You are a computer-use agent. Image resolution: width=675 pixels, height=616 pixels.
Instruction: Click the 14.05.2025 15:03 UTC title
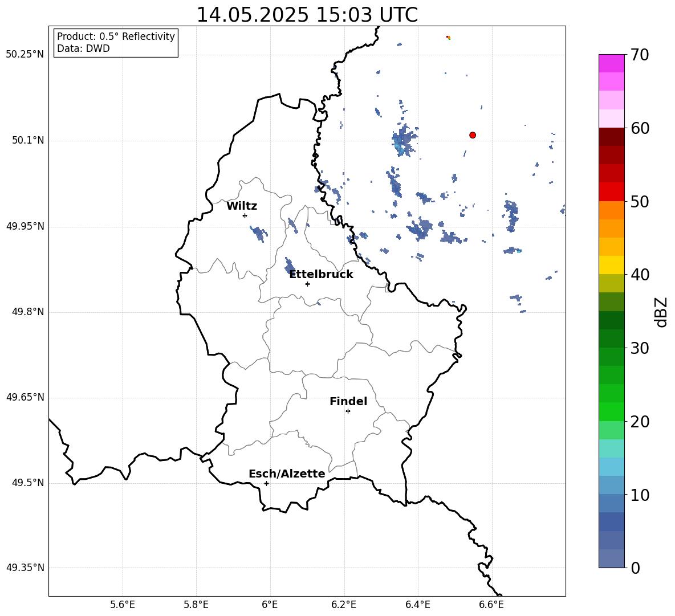[x=307, y=15]
